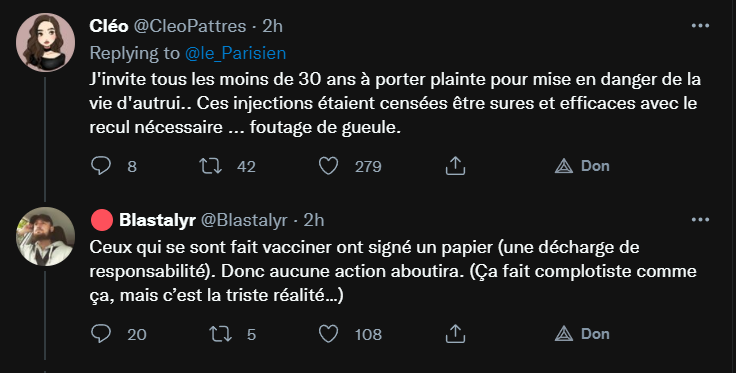Screen dimensions: 736x373
Task: Share Cléo's tweet via share icon
Action: pos(455,166)
